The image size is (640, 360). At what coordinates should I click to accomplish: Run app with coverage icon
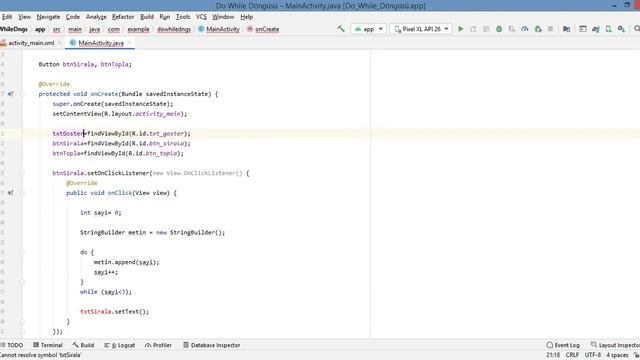click(511, 29)
